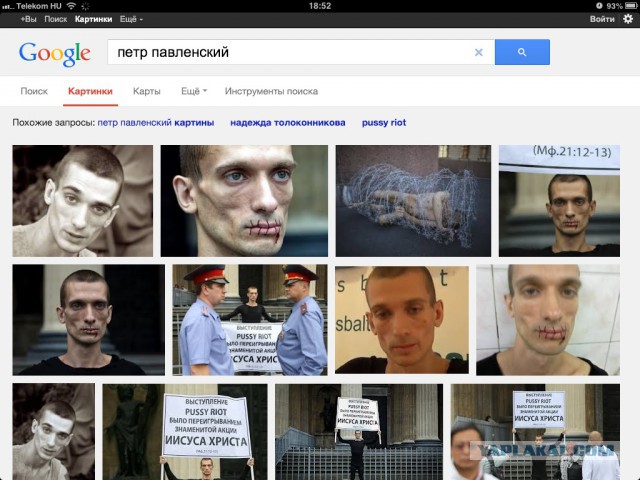640x480 pixels.
Task: Click the Похожие запросы label
Action: tap(54, 122)
